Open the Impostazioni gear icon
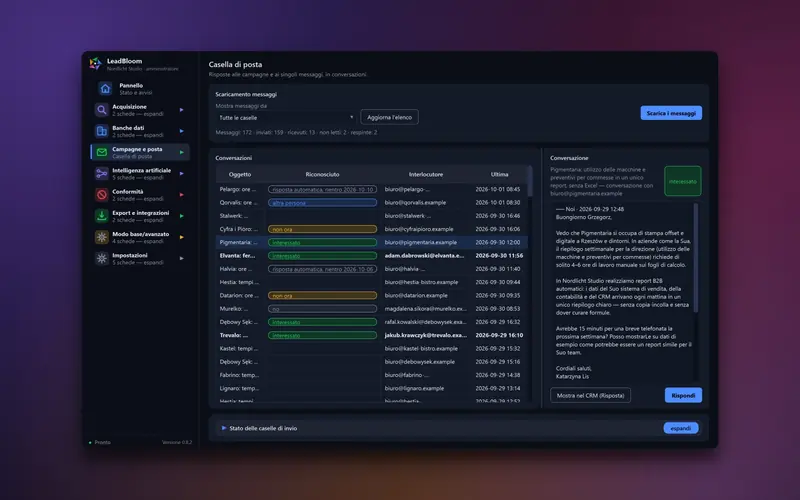 pos(102,258)
